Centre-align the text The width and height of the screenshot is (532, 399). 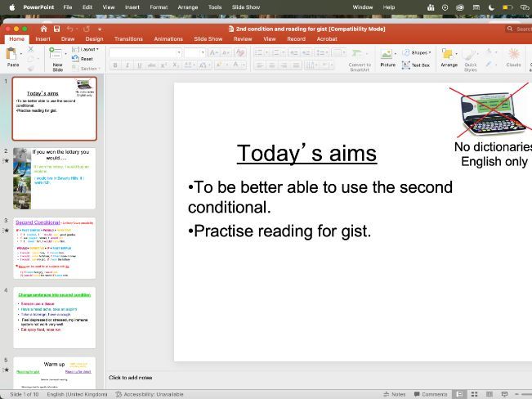click(272, 65)
